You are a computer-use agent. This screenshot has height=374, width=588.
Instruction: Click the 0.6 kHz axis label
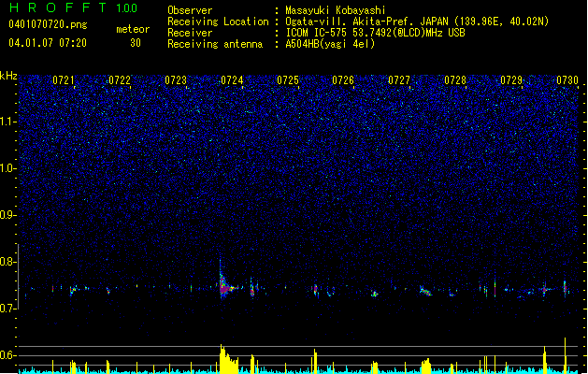point(8,355)
